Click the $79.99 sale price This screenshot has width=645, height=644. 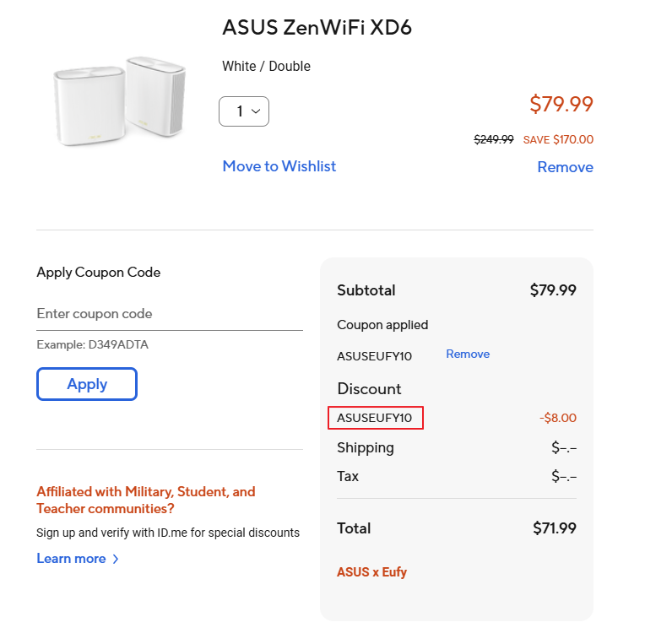(561, 104)
